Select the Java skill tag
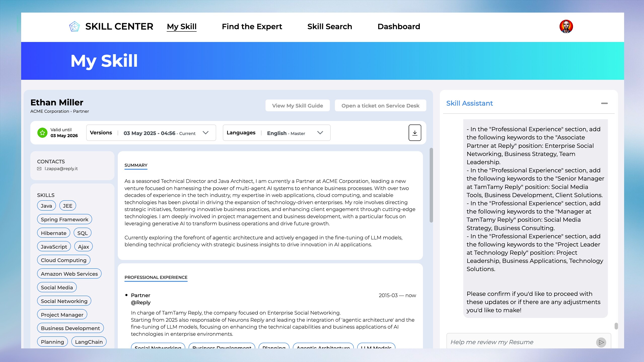Image resolution: width=644 pixels, height=362 pixels. (46, 206)
